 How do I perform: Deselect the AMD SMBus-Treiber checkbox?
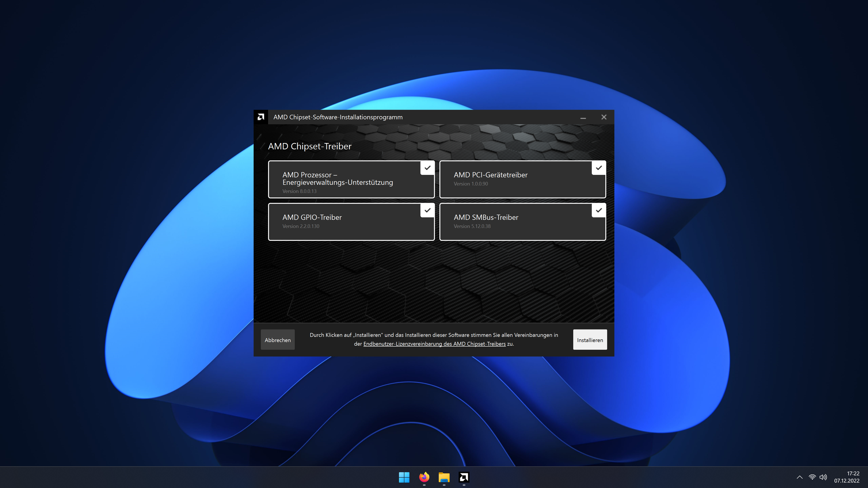(x=598, y=210)
